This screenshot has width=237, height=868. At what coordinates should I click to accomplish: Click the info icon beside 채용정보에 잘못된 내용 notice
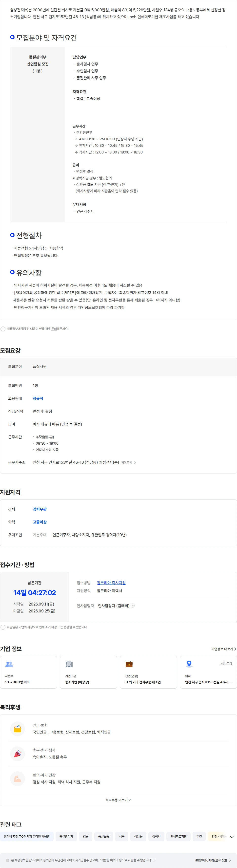click(x=3, y=329)
